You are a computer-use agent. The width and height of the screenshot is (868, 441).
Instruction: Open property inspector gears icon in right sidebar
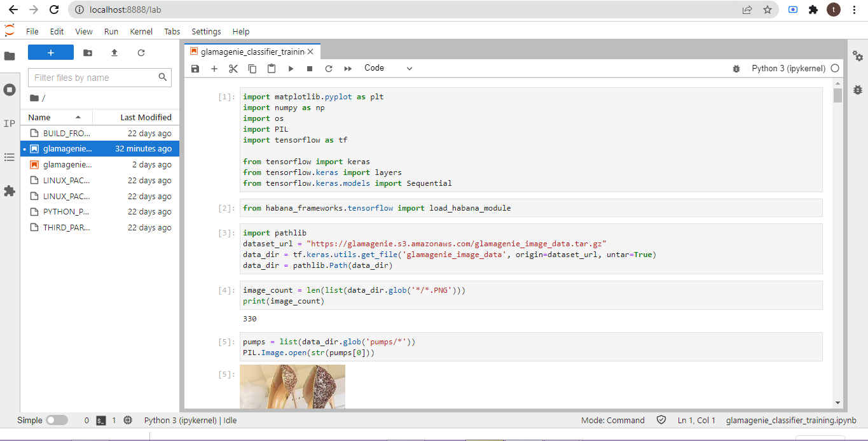coord(858,56)
